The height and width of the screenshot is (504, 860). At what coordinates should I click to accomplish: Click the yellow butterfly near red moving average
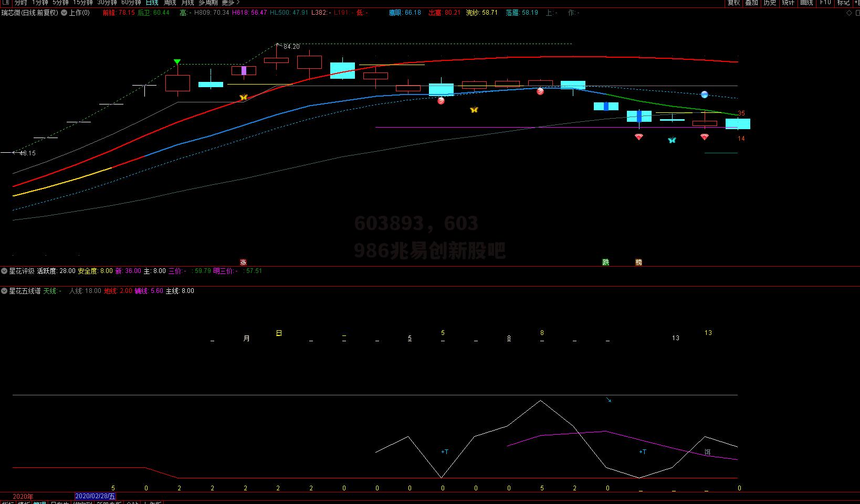click(x=243, y=98)
